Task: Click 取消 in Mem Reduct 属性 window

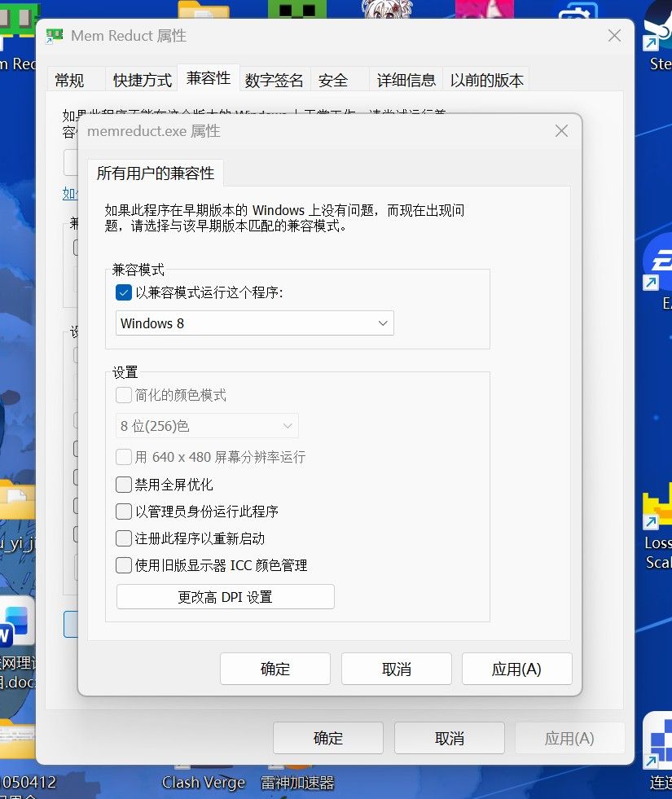Action: pyautogui.click(x=450, y=738)
